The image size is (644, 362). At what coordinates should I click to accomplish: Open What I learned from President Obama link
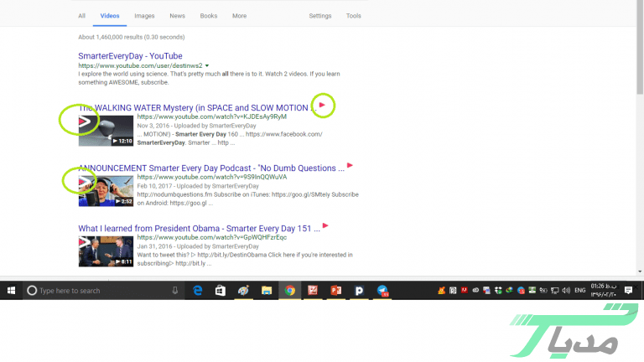(x=199, y=228)
